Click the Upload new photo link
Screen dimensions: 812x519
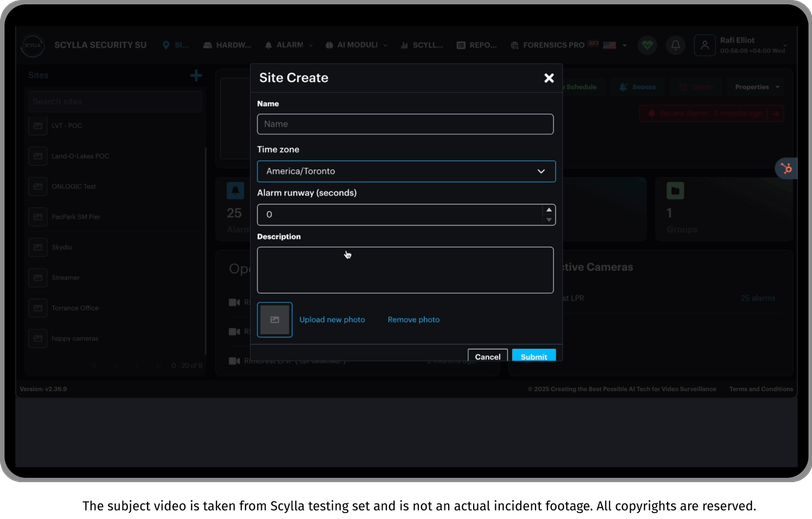coord(332,320)
